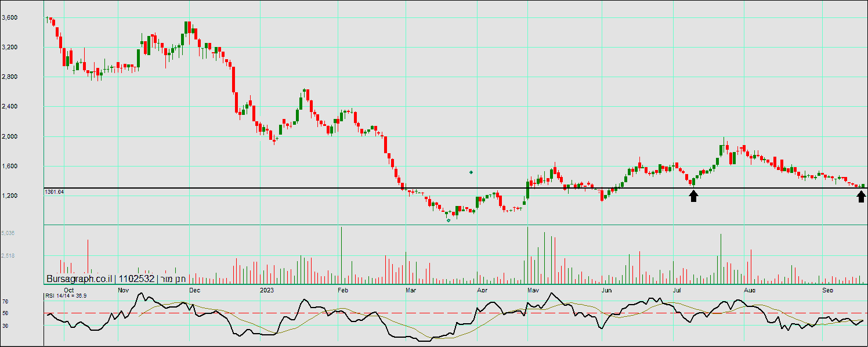Select the Feb month label

tap(342, 289)
